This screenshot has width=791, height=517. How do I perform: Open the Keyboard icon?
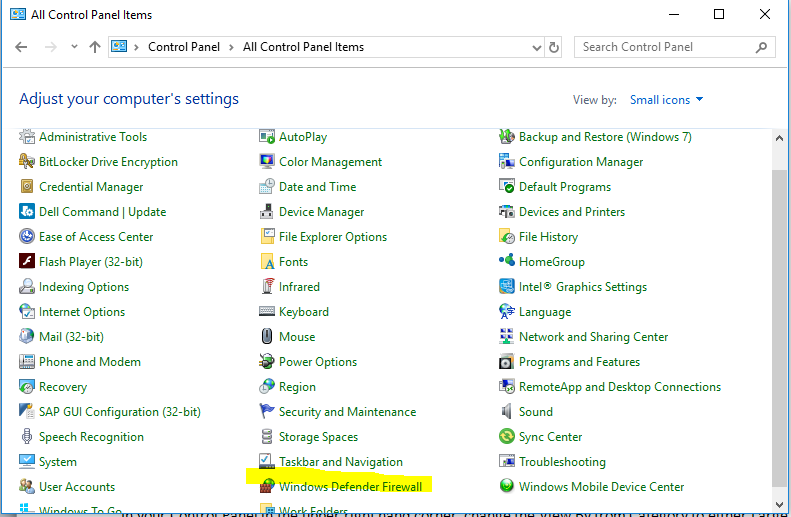tap(267, 312)
